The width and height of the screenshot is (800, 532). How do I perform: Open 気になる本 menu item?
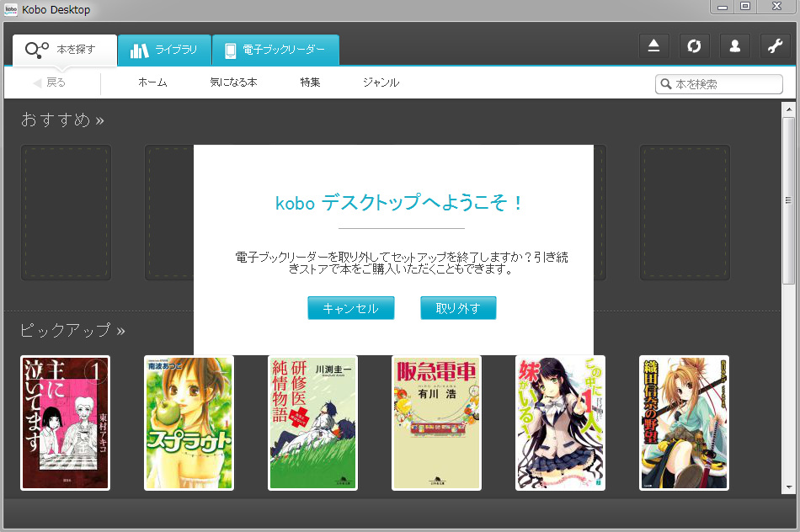(x=233, y=82)
